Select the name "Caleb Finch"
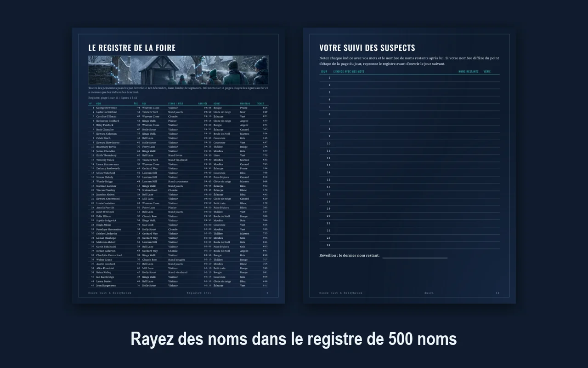Viewport: 588px width, 368px height. pyautogui.click(x=103, y=138)
